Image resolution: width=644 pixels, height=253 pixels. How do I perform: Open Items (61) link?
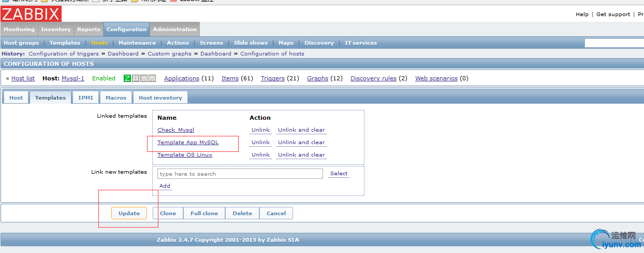230,78
